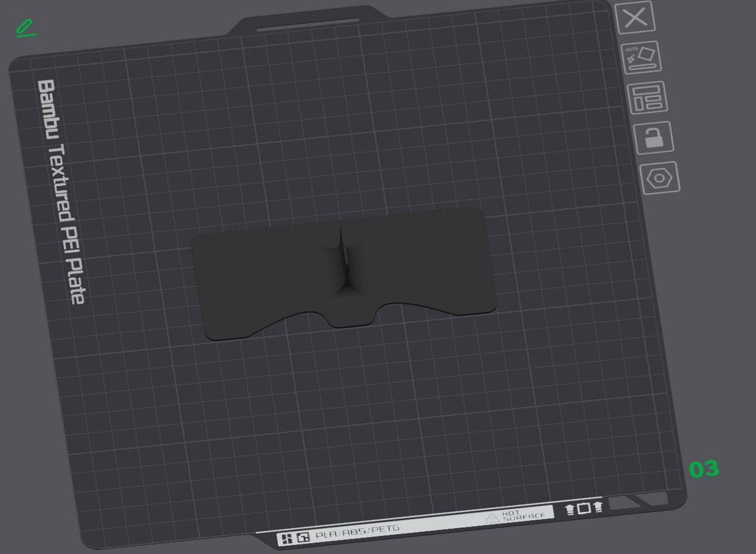Click the green plate name edit pencil icon
756x554 pixels.
point(26,28)
